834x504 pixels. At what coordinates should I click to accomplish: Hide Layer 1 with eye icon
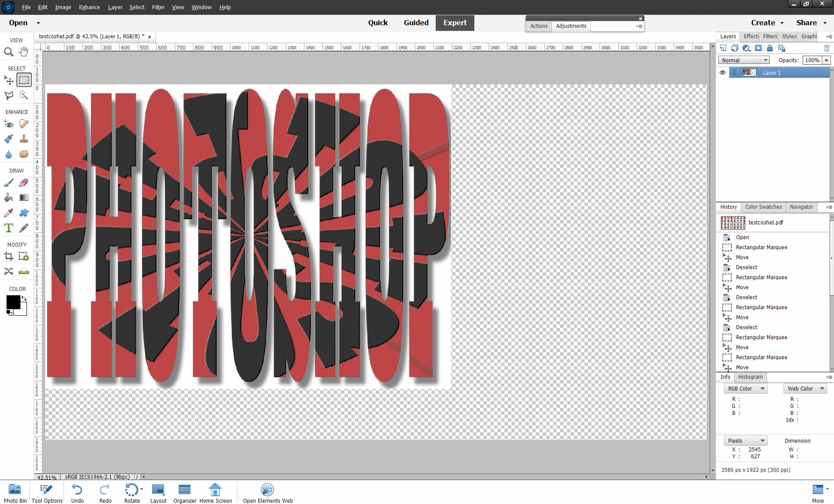click(x=723, y=73)
